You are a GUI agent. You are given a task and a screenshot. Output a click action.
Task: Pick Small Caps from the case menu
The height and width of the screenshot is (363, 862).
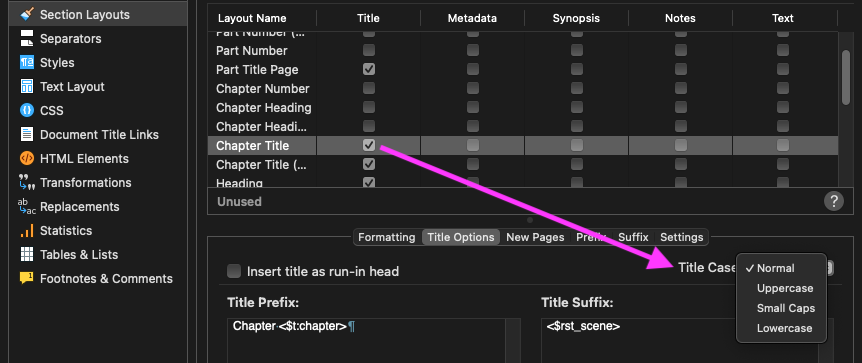(x=786, y=308)
